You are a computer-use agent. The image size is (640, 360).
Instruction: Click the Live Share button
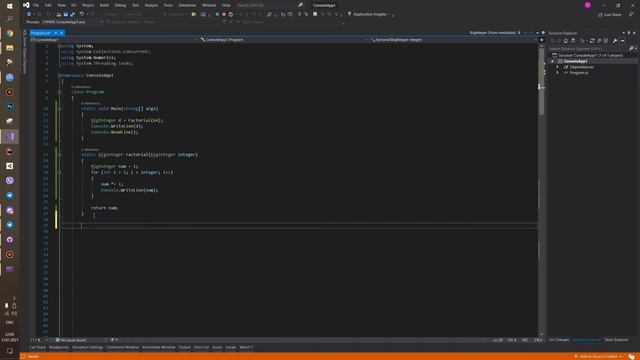(610, 15)
